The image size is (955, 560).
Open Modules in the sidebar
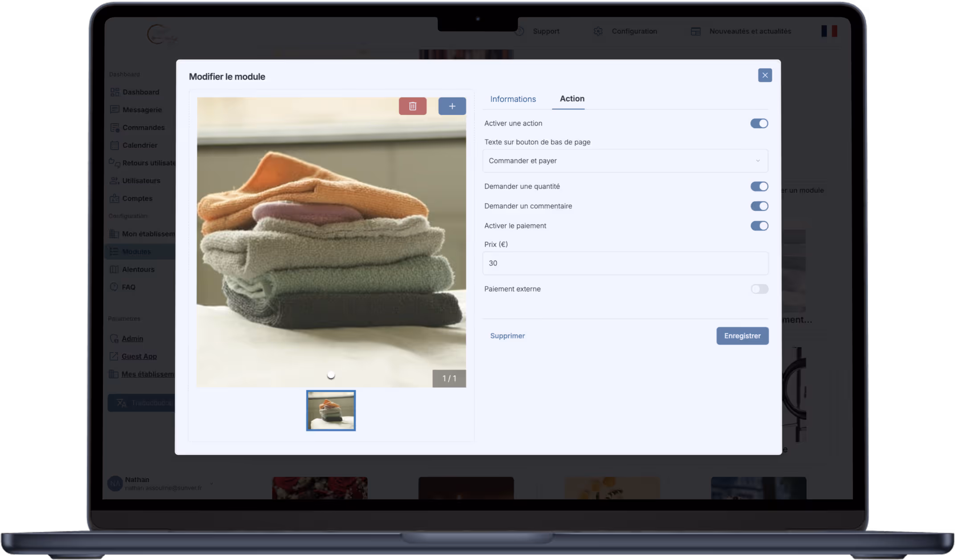click(x=136, y=252)
